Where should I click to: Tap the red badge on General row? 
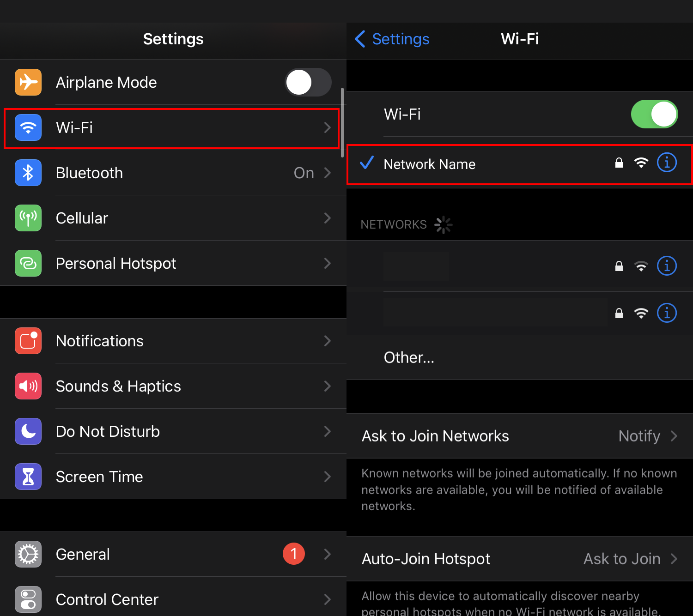coord(294,554)
